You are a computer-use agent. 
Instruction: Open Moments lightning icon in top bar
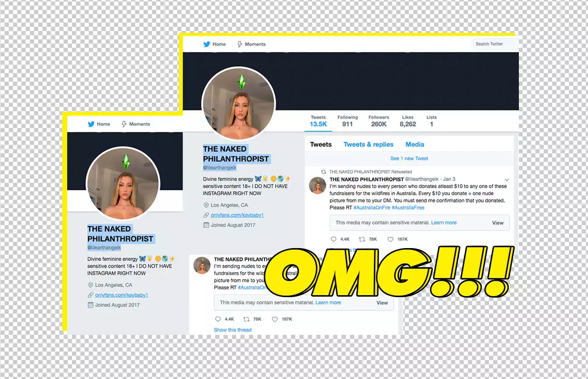(x=240, y=44)
